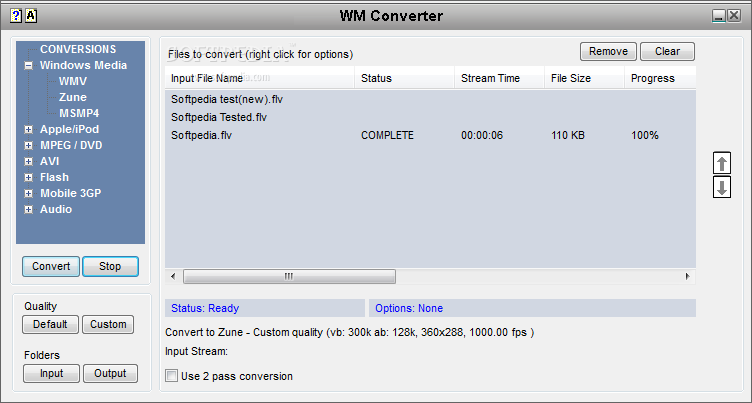752x403 pixels.
Task: Open the help question mark icon
Action: 16,16
